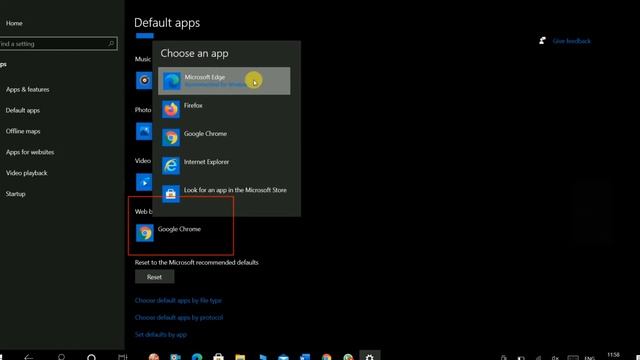The image size is (640, 360).
Task: Select Firefox from Choose an app
Action: click(x=224, y=109)
